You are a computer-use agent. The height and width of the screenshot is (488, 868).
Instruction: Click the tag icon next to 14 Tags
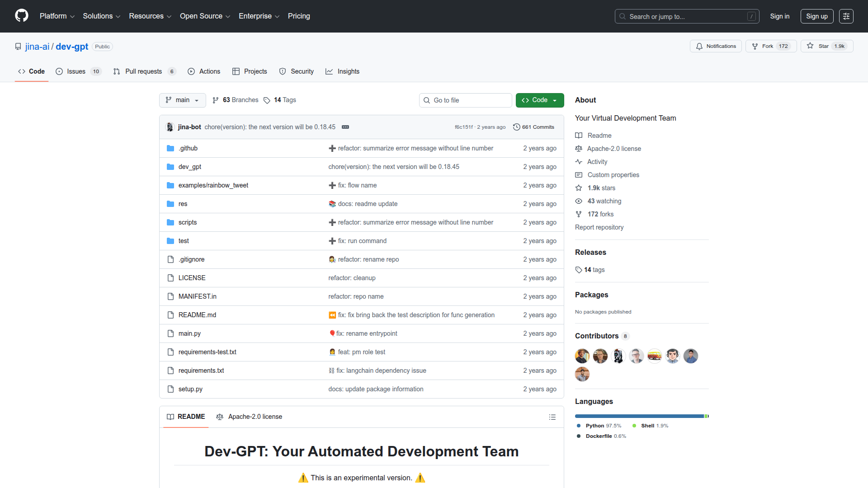pos(266,100)
